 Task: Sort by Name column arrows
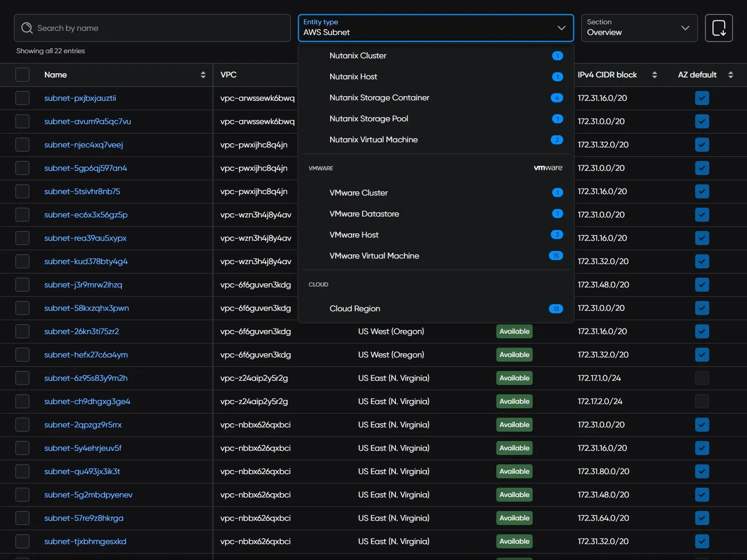point(203,75)
